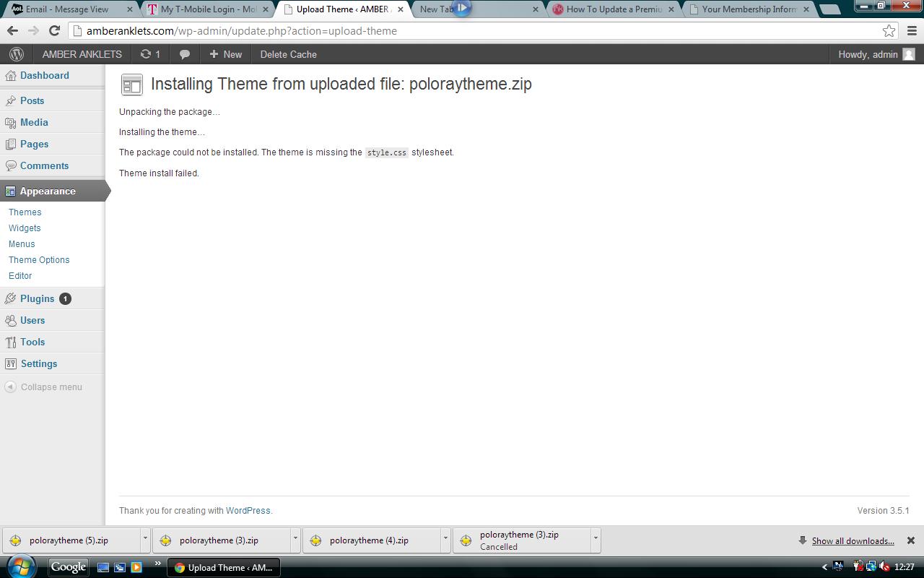Screen dimensions: 924x578
Task: Open Tools in sidebar menu
Action: 32,342
